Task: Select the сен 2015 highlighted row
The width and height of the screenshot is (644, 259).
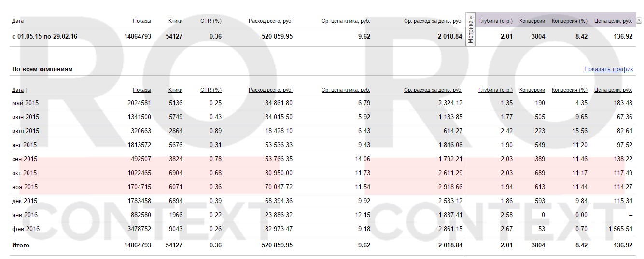Action: 24,159
